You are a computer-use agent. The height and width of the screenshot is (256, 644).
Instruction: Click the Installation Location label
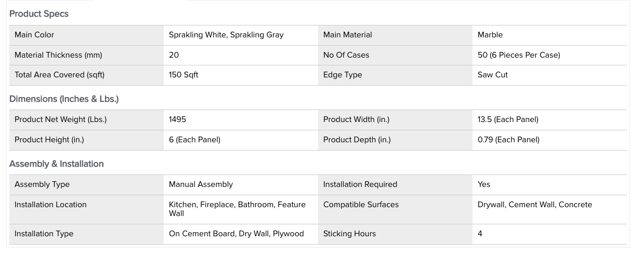pos(50,205)
